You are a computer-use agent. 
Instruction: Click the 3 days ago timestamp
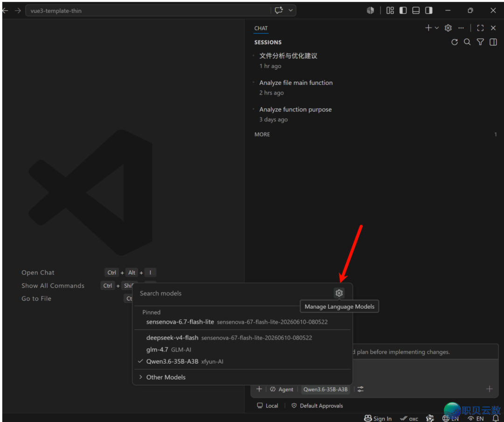pos(273,119)
